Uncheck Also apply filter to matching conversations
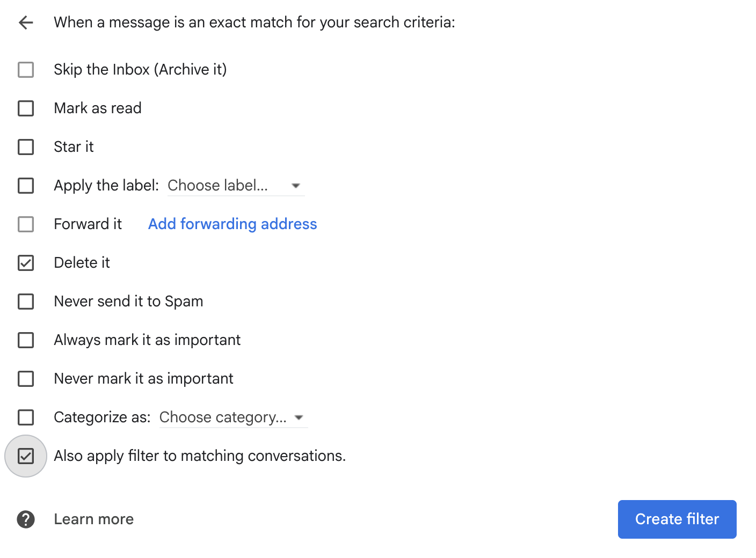 (x=26, y=456)
